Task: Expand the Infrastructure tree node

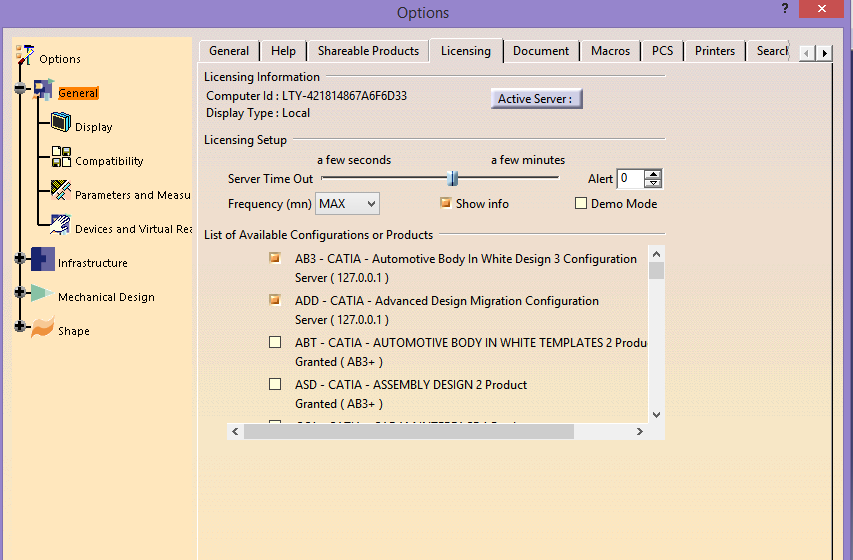Action: click(20, 259)
